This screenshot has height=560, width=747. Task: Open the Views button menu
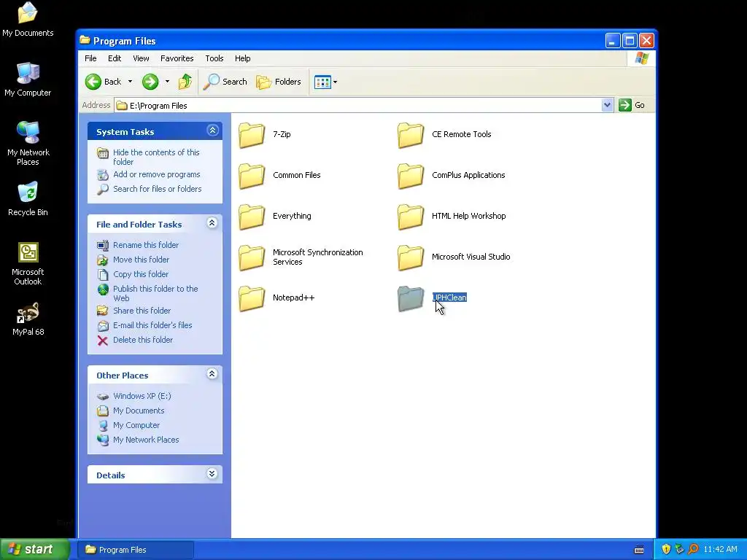[x=326, y=82]
